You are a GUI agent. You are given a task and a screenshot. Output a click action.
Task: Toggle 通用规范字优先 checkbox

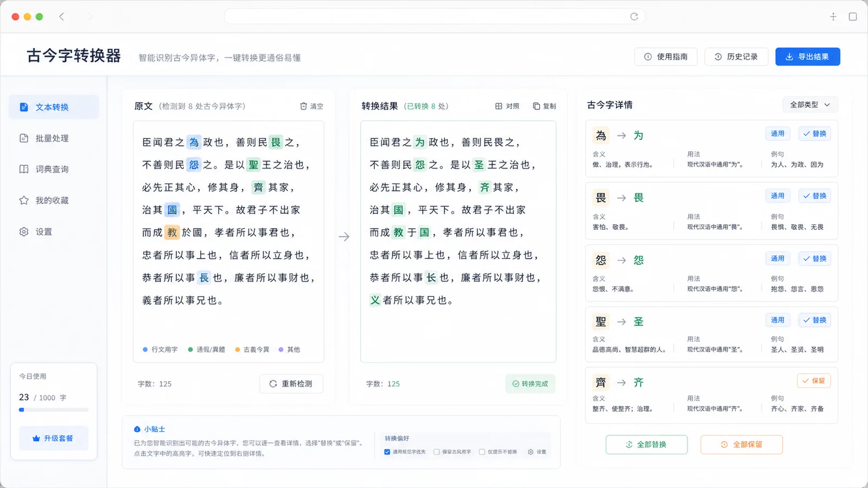(x=387, y=452)
